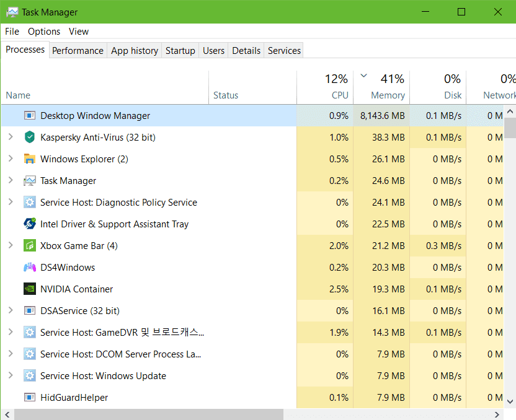Click the NVIDIA Container icon
The width and height of the screenshot is (516, 420).
point(30,289)
